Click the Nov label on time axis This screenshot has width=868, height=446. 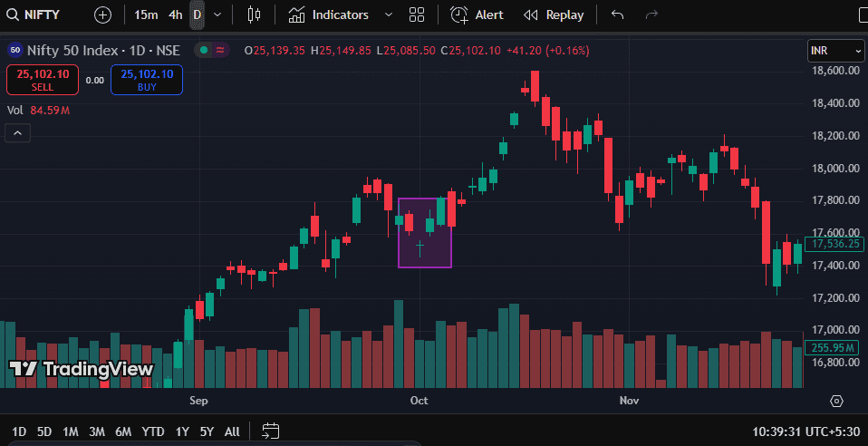pos(629,401)
